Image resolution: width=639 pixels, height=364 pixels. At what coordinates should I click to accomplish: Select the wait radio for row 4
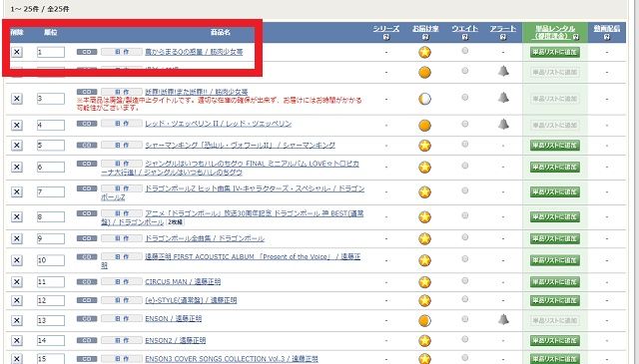[x=465, y=124]
